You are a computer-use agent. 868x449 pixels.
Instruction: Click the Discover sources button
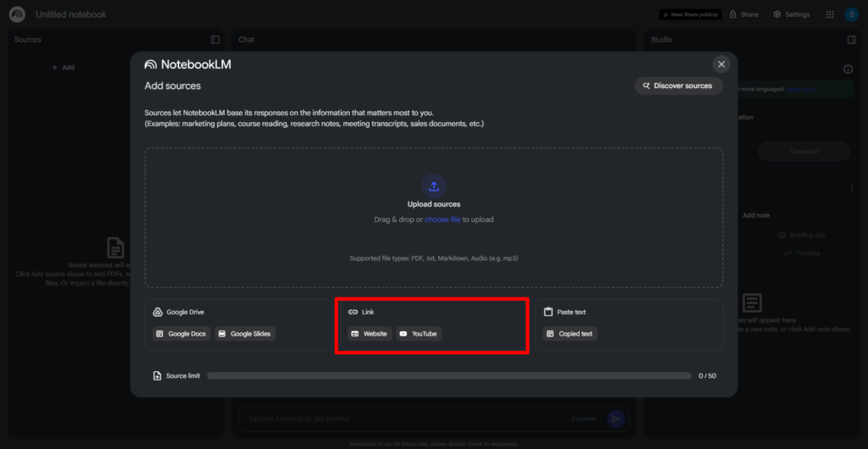[679, 86]
